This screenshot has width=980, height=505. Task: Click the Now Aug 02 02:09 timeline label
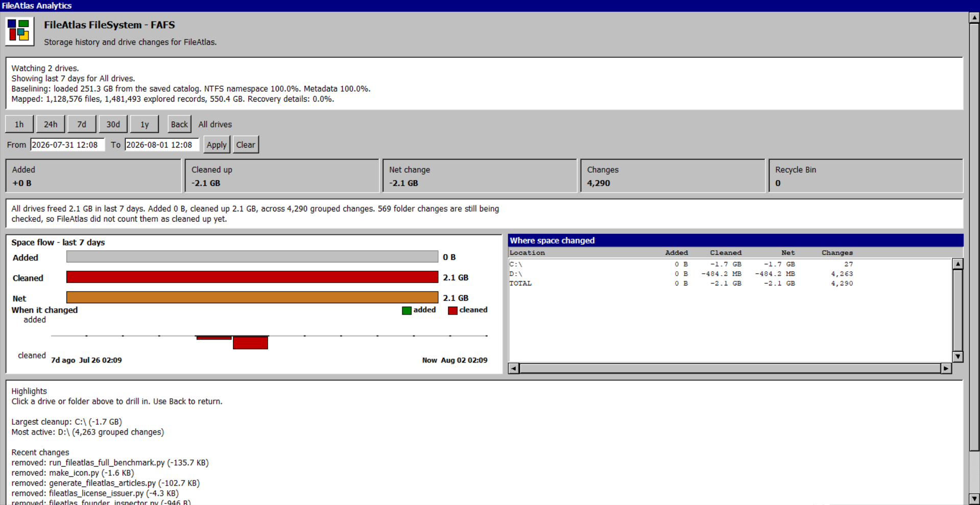[455, 360]
